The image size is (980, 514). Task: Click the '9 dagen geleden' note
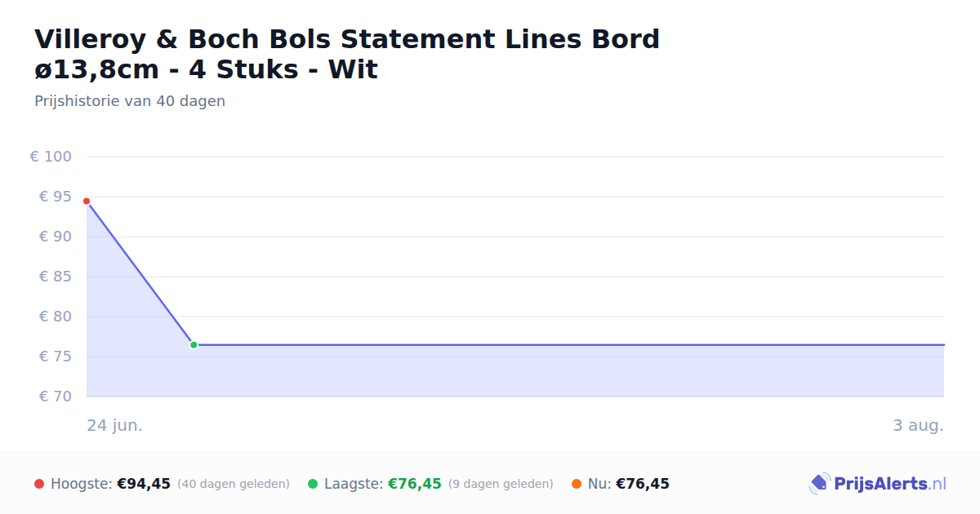tap(501, 484)
